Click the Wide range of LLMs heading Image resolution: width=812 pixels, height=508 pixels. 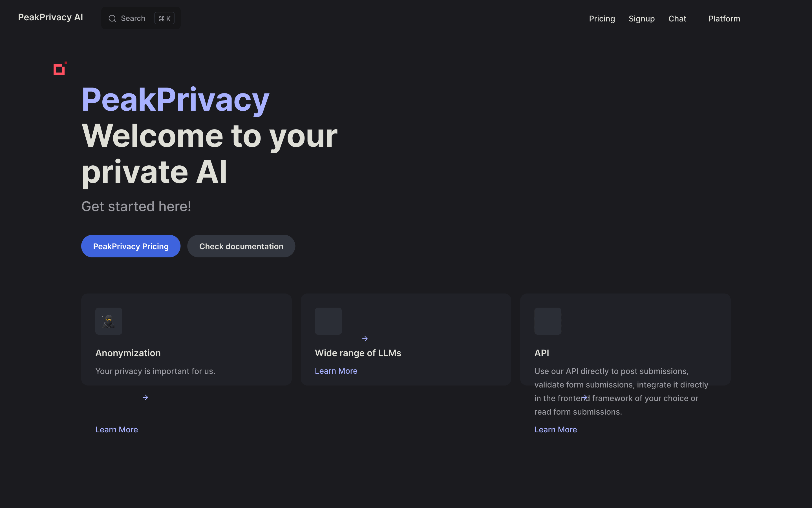tap(358, 353)
